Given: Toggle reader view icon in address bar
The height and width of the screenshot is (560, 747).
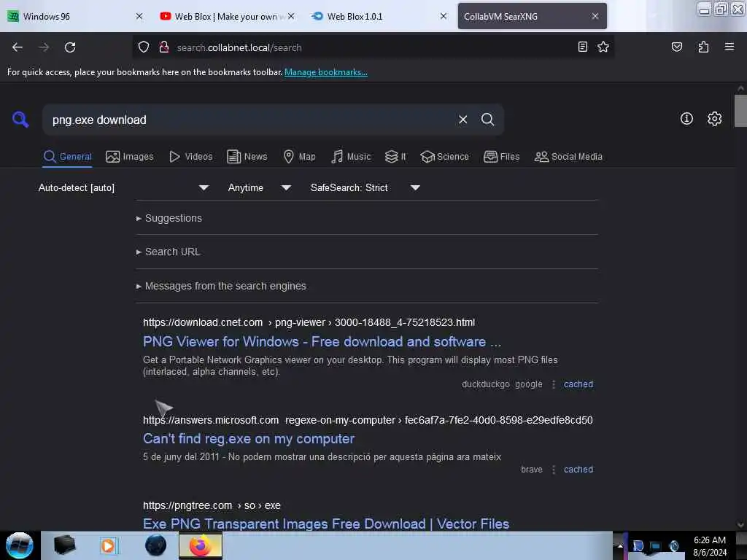Looking at the screenshot, I should [x=582, y=47].
